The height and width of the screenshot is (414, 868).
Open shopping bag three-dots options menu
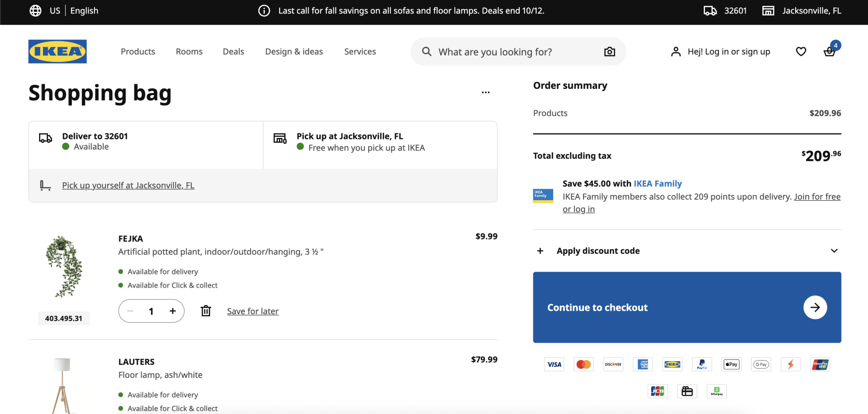[x=486, y=92]
